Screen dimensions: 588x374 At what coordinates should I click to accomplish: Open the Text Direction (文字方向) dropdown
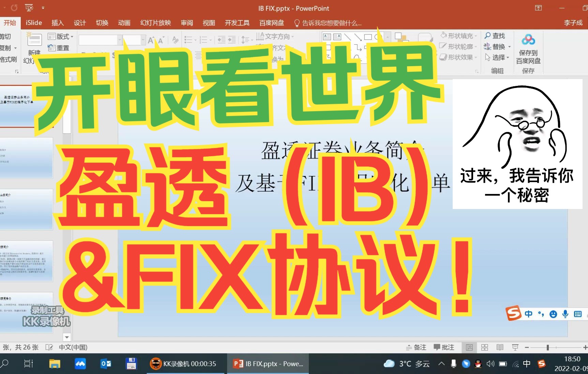click(x=275, y=36)
